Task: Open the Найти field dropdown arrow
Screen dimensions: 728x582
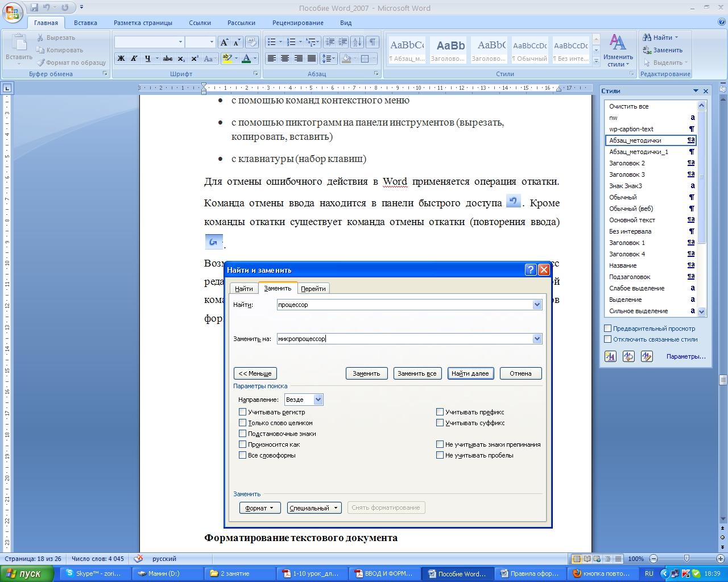Action: pos(537,305)
